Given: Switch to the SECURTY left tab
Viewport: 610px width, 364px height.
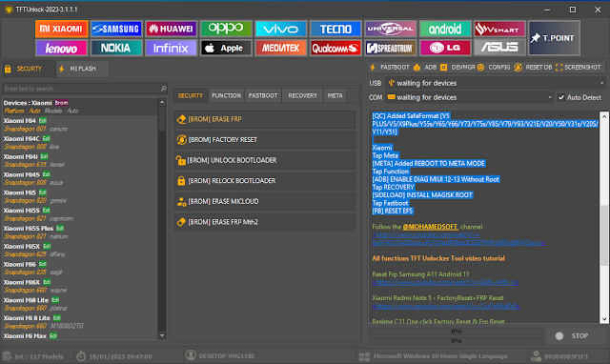Looking at the screenshot, I should 28,69.
